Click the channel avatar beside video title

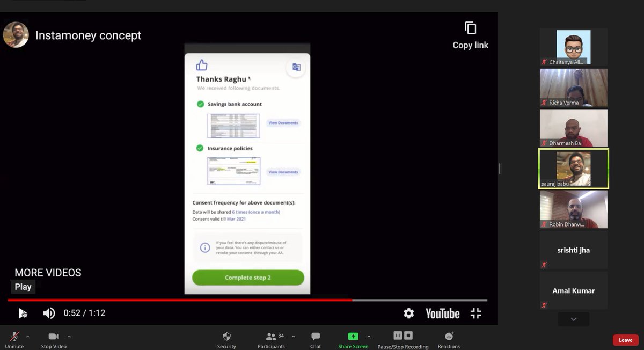pyautogui.click(x=16, y=35)
